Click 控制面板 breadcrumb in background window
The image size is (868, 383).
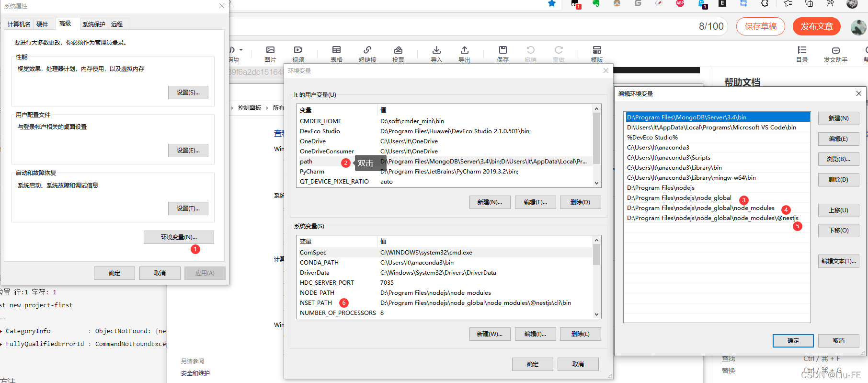[250, 108]
